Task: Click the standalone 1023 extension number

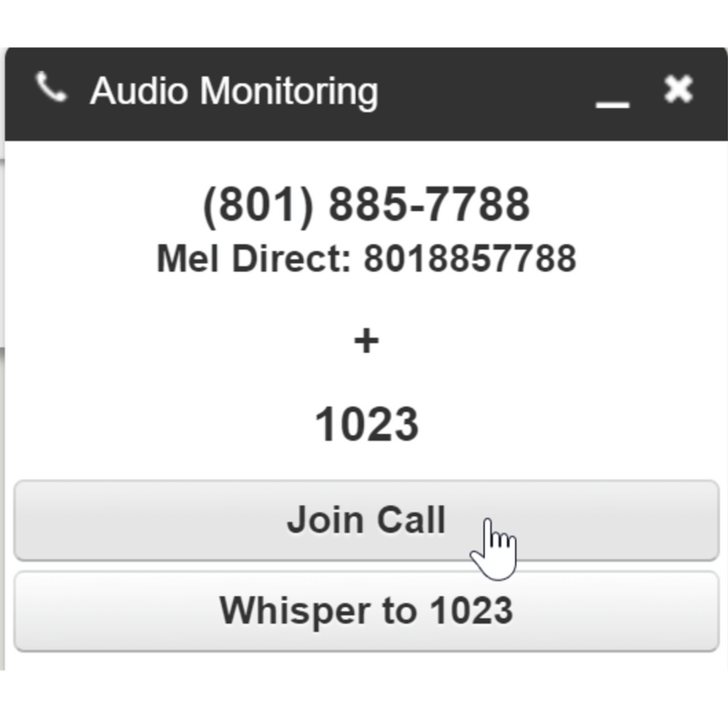Action: tap(366, 424)
